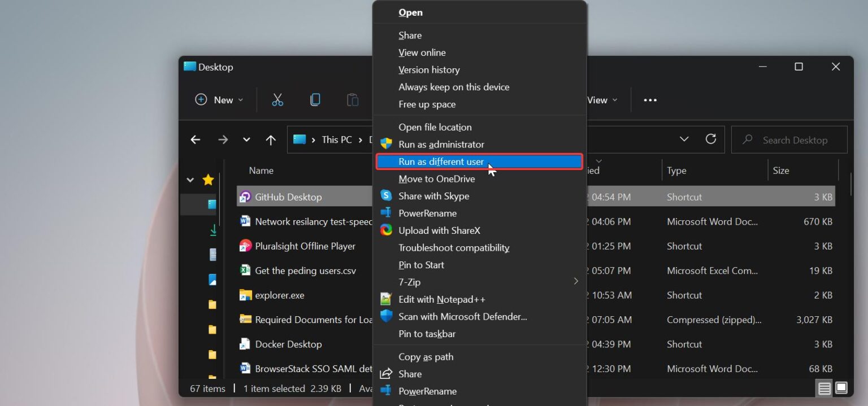Screen dimensions: 868x406
Task: Choose Pin to taskbar in the menu
Action: coord(427,334)
